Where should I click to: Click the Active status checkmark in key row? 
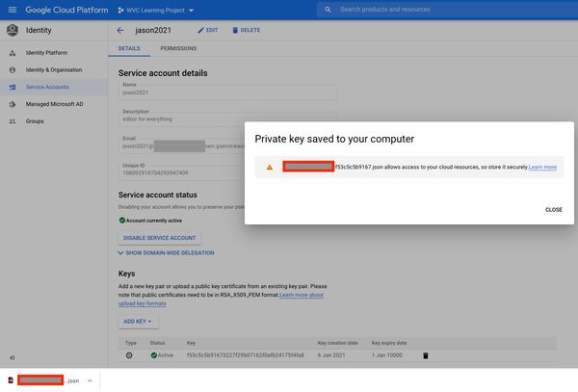tap(154, 355)
